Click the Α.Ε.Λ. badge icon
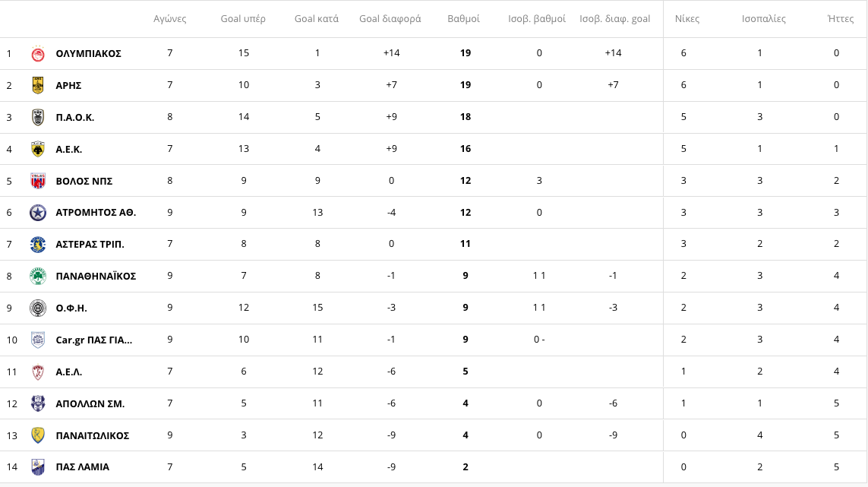This screenshot has height=487, width=868. (38, 372)
